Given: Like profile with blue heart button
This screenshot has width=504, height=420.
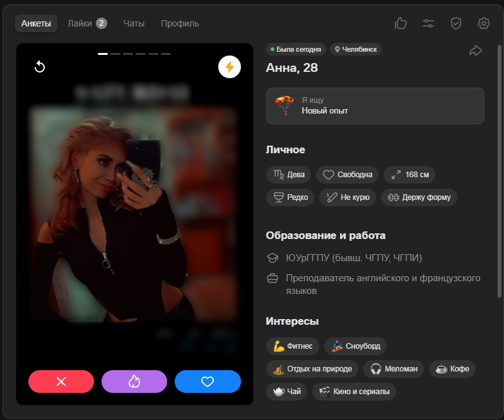Looking at the screenshot, I should (x=208, y=382).
